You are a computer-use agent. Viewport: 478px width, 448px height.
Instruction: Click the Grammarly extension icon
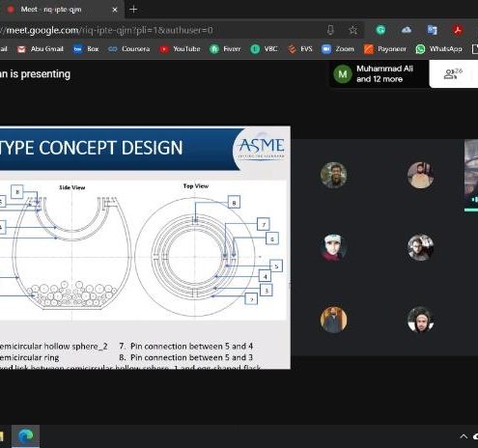coord(380,30)
